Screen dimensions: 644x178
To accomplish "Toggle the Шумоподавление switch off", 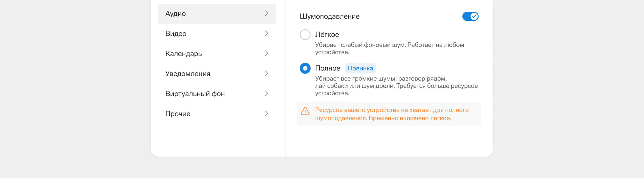I will tap(470, 16).
